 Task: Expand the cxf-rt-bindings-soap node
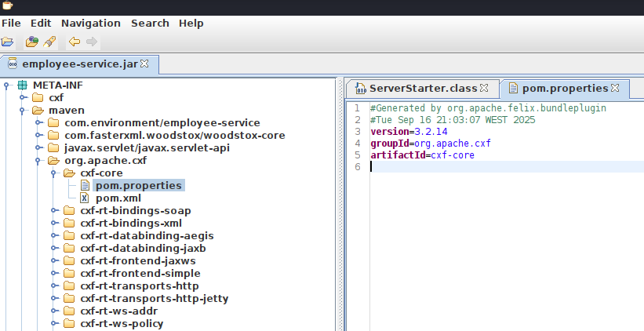[x=55, y=211]
